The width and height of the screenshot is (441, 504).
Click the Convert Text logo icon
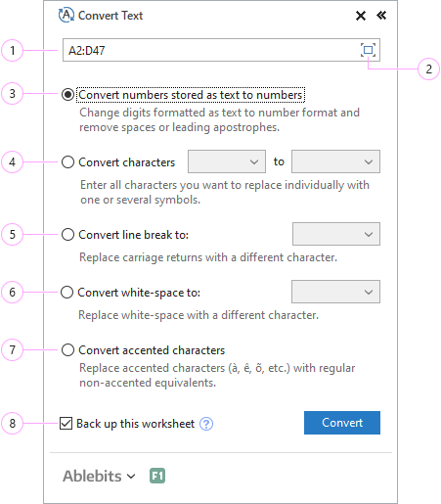66,15
